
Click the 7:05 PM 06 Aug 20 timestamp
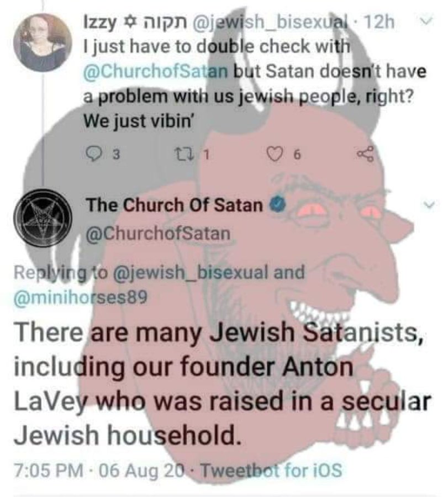click(101, 470)
